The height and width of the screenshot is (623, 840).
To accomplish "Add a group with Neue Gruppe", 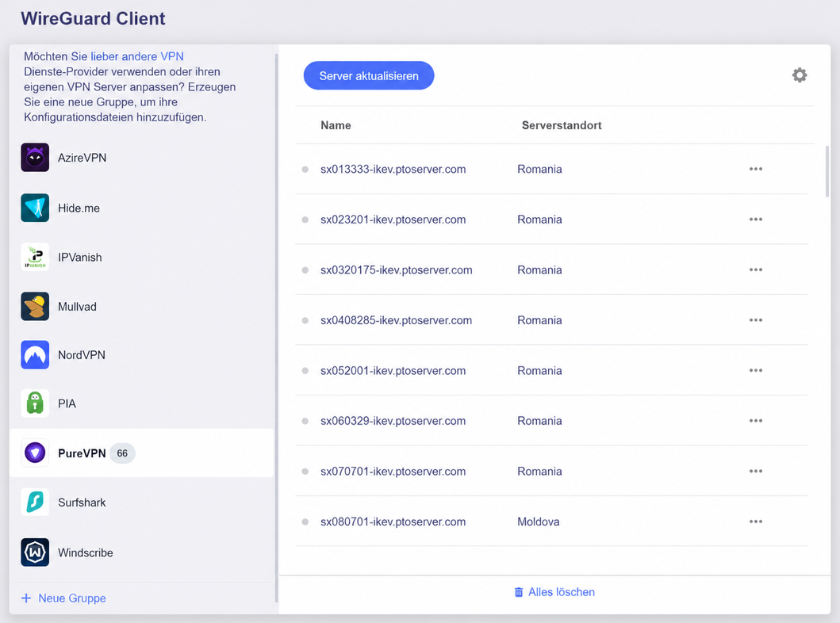I will (x=63, y=598).
